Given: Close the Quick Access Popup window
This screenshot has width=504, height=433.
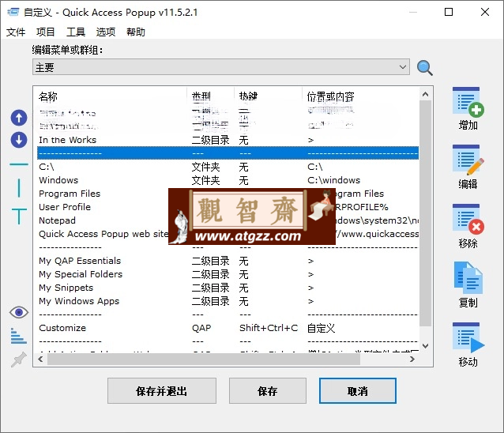Looking at the screenshot, I should coord(485,12).
